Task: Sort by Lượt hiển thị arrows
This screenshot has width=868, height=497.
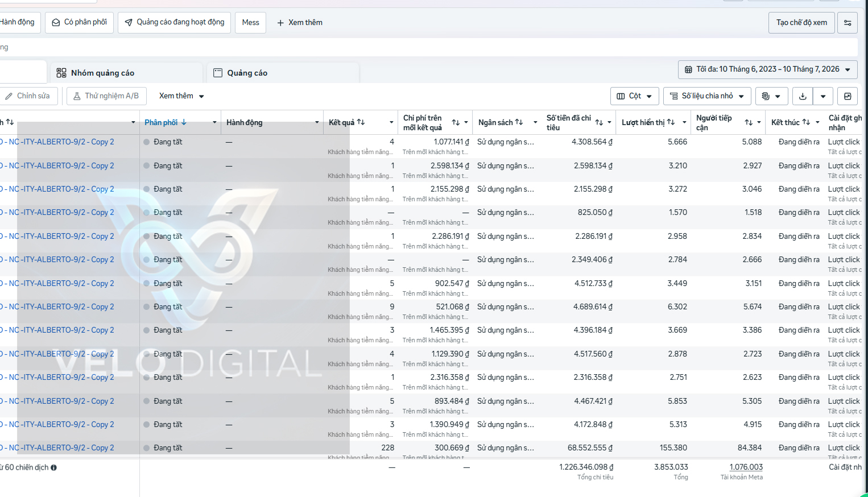Action: tap(671, 122)
